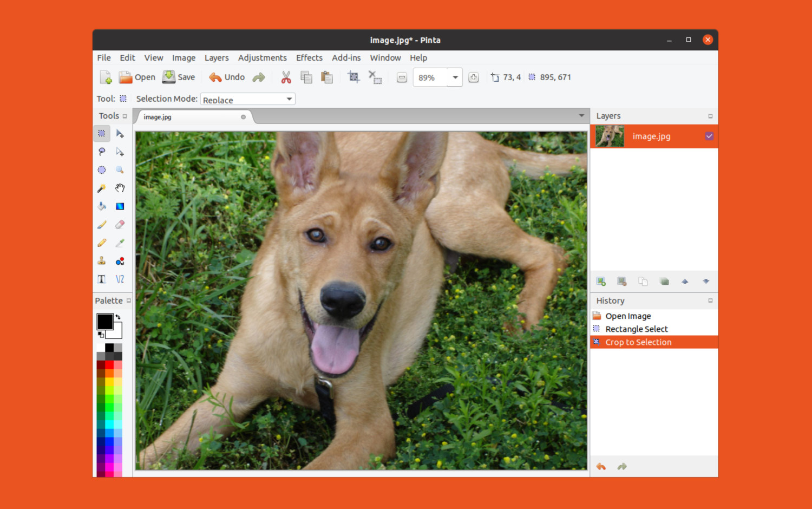Select the Ellipse Select tool

(x=102, y=170)
